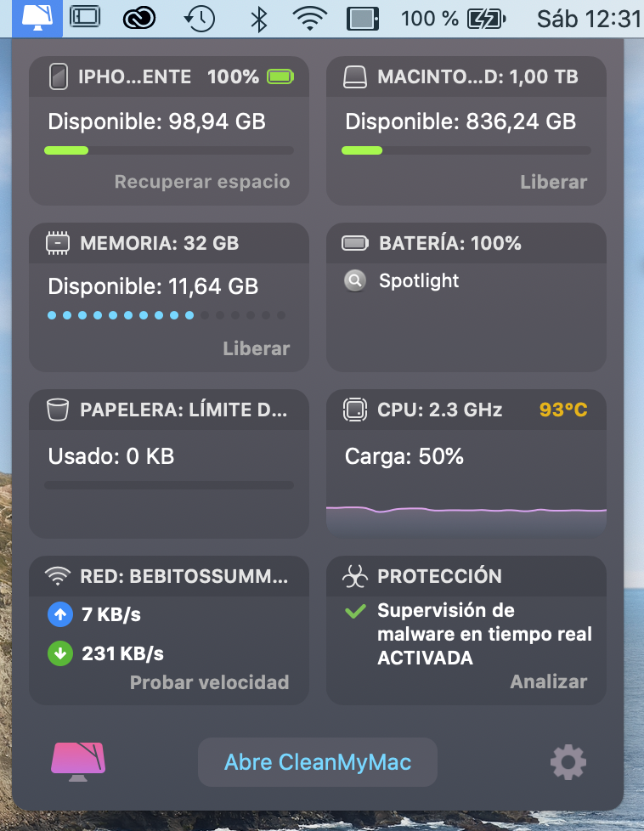644x831 pixels.
Task: Click the iPhone device icon
Action: pos(58,77)
